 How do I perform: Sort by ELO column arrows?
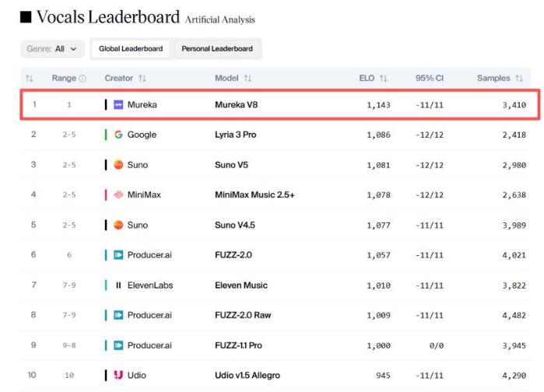383,79
